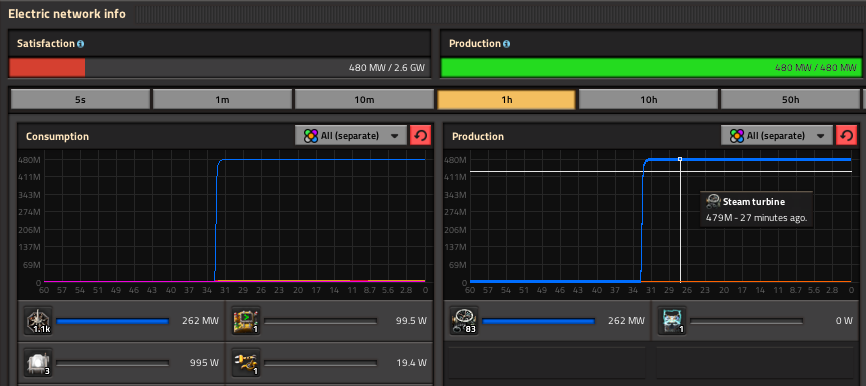Select the steam turbine icon with 83 count
866x386 pixels.
point(464,321)
